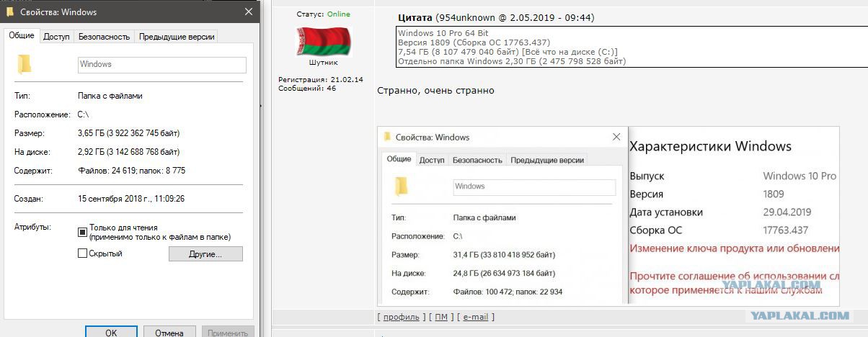Click size value '3,65 ГБ (3 922 362 745 байт)'
868x337 pixels.
(128, 133)
